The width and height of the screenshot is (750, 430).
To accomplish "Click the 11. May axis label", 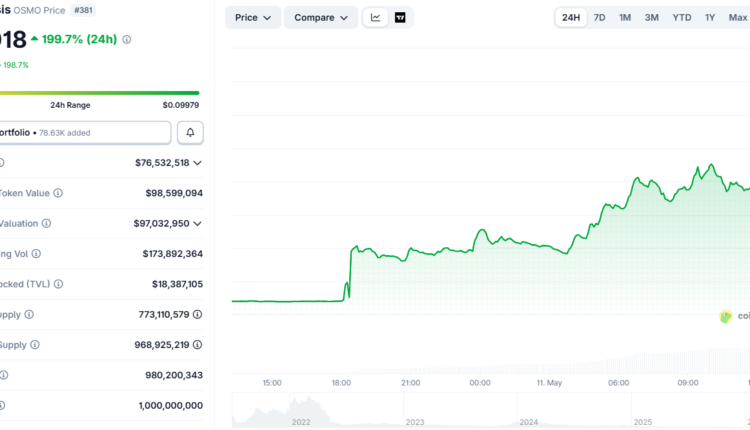I will tap(549, 383).
